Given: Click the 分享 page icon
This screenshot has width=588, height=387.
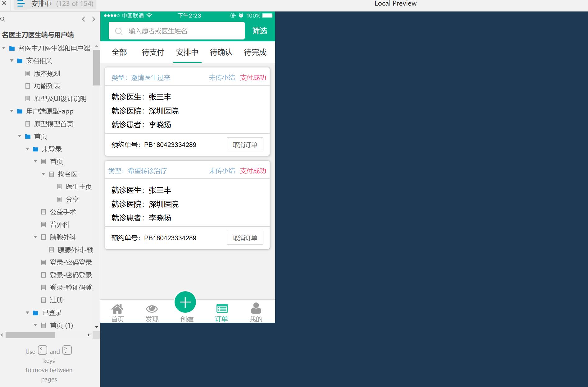Looking at the screenshot, I should point(59,199).
